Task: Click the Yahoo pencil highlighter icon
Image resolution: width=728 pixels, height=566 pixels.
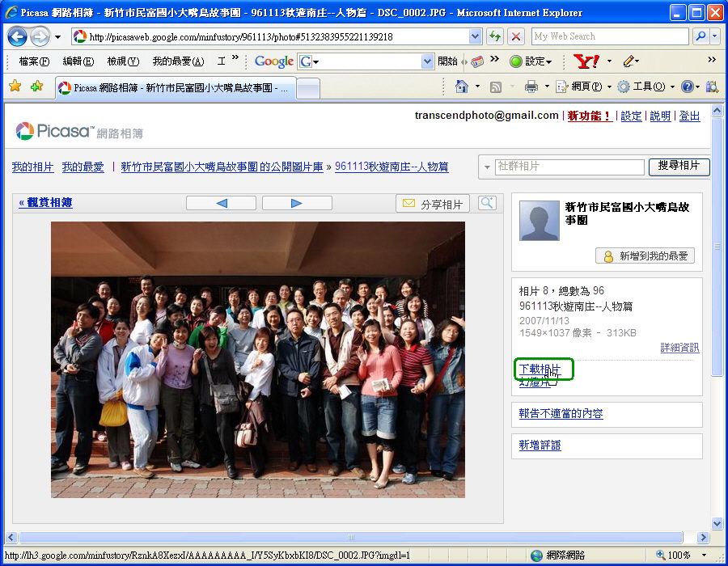Action: click(x=629, y=61)
